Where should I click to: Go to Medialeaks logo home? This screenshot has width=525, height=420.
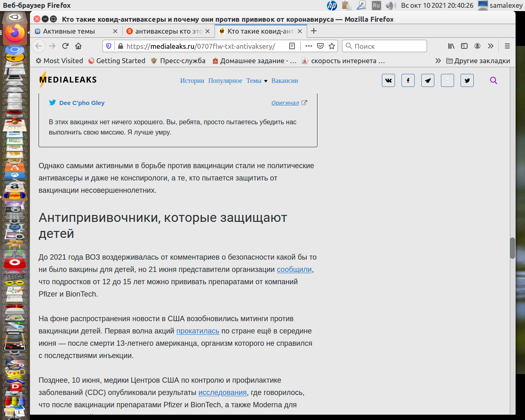[68, 80]
